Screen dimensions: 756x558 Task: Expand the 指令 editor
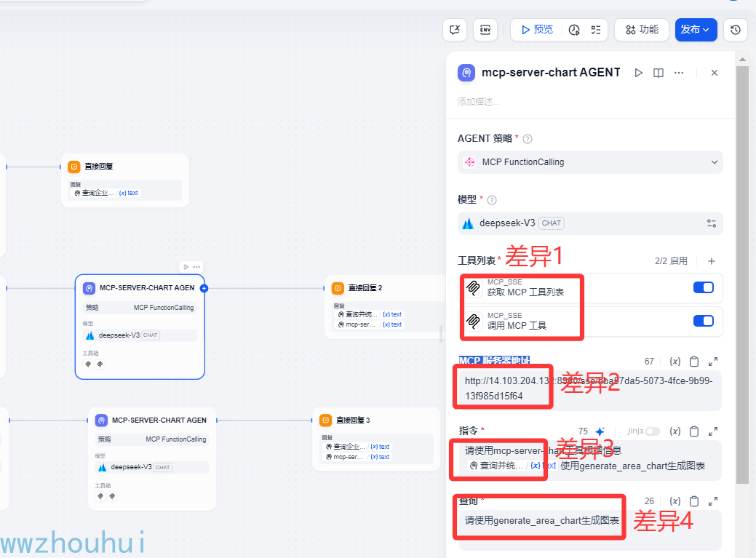(x=713, y=431)
